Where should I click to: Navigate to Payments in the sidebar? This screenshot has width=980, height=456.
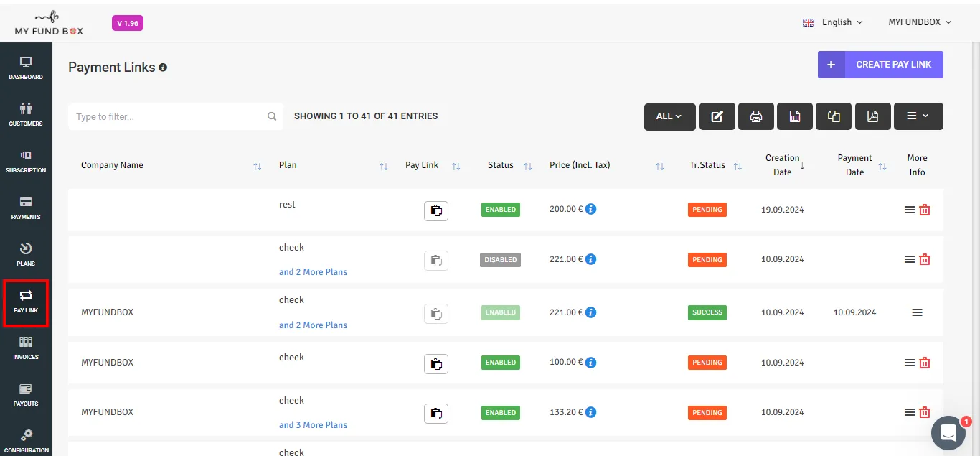coord(26,208)
